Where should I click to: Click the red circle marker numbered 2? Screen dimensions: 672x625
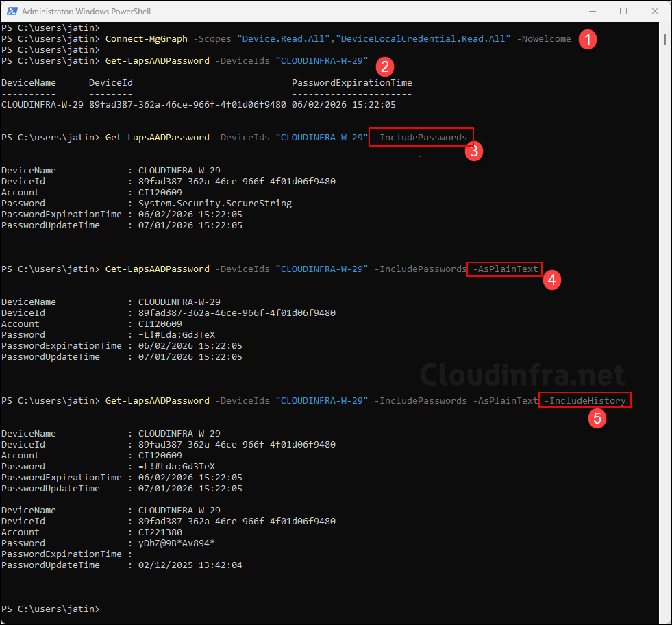click(384, 66)
